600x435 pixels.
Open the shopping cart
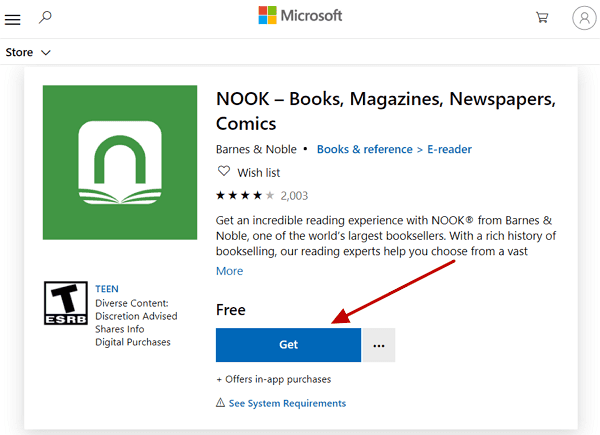click(542, 18)
